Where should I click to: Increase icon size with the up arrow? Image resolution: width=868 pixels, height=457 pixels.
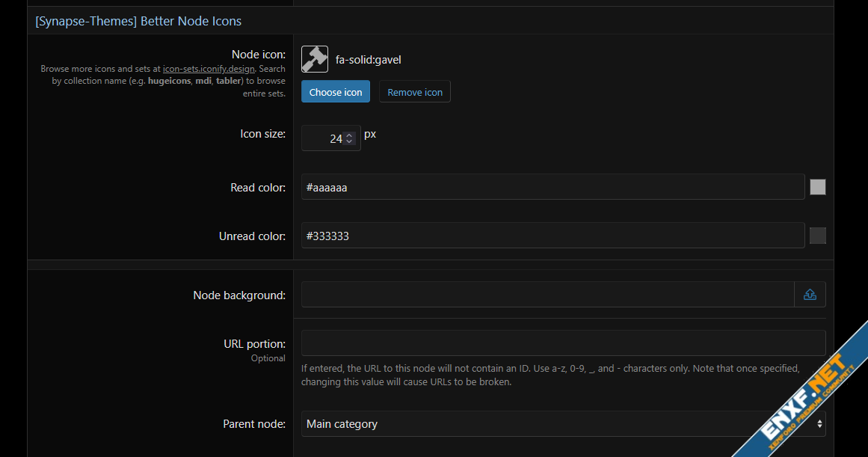click(349, 135)
